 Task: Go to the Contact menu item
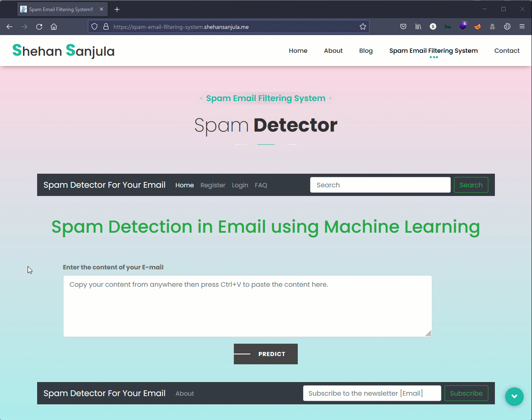click(507, 51)
